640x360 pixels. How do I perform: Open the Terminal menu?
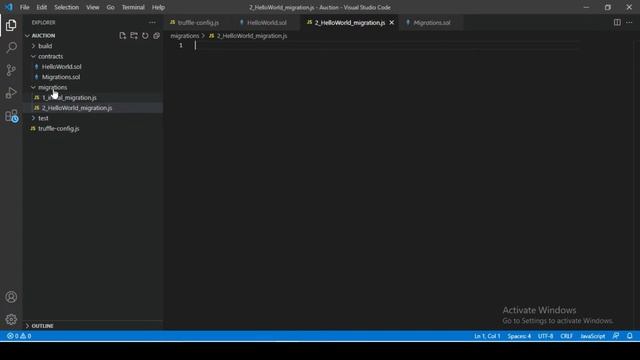(x=133, y=7)
